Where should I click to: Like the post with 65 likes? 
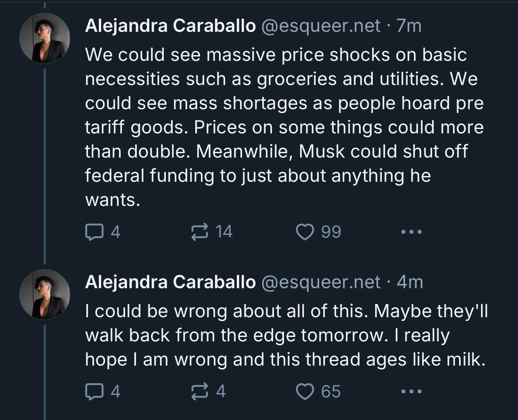coord(318,391)
